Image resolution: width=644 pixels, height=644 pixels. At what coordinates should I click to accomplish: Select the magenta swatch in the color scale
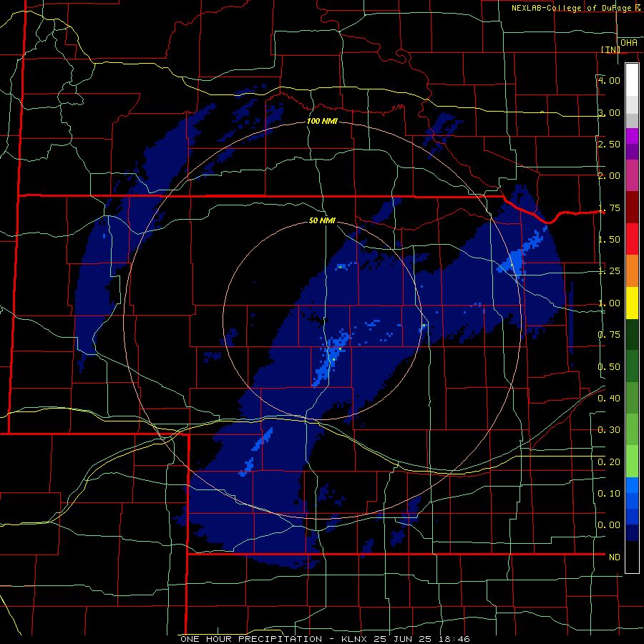632,136
